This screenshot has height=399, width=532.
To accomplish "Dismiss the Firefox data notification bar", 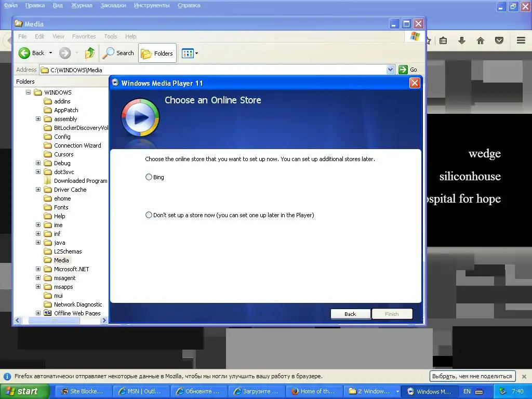I will [x=524, y=376].
